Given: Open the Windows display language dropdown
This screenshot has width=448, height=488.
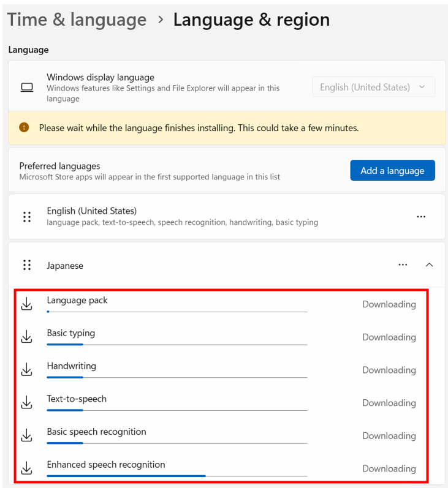Looking at the screenshot, I should (373, 87).
